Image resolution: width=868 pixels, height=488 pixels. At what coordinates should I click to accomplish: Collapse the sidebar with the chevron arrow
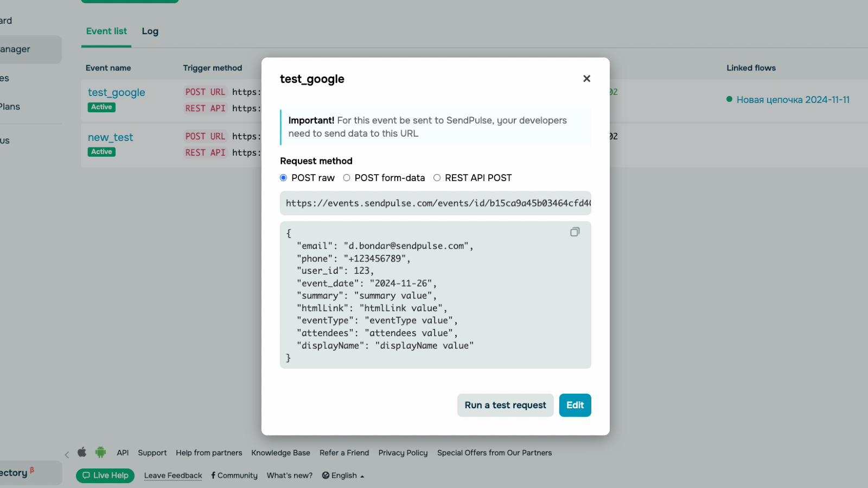67,455
